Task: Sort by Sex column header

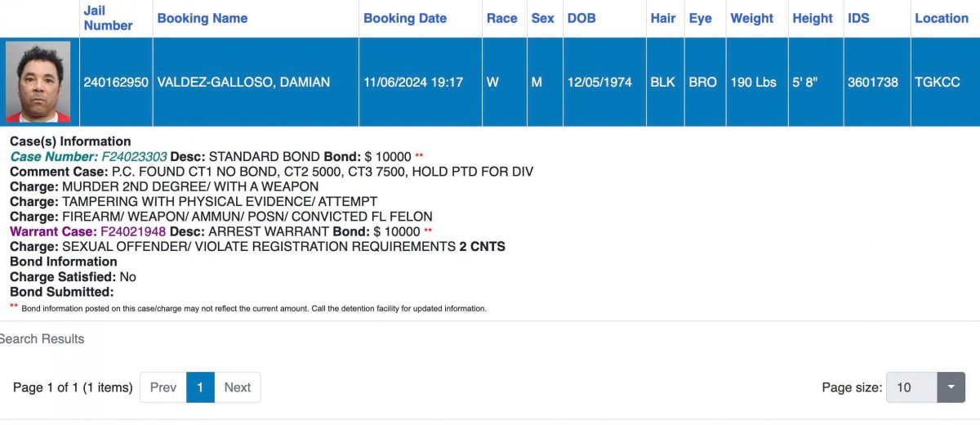Action: click(542, 18)
